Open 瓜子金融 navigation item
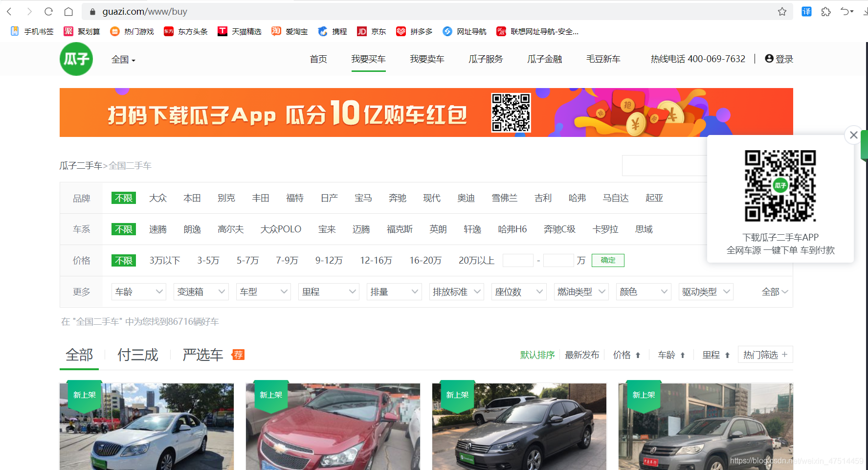 pos(544,59)
